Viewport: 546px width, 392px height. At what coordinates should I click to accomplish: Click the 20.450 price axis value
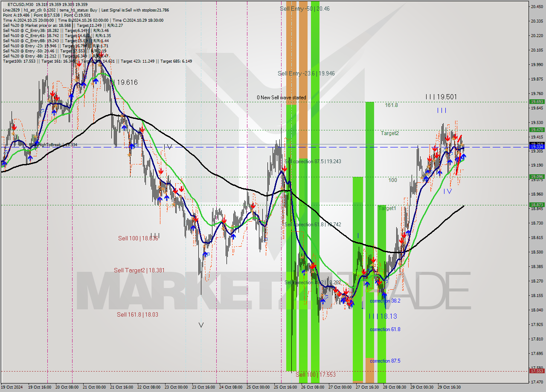[536, 6]
